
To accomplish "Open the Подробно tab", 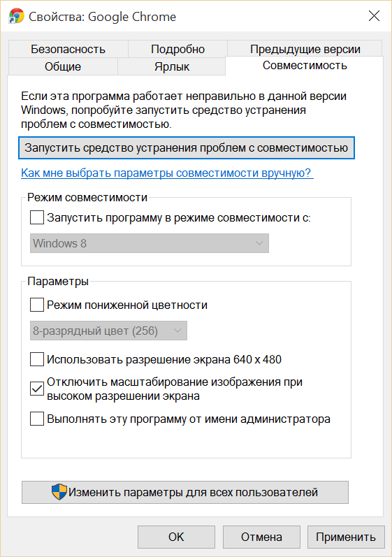I will tap(177, 49).
